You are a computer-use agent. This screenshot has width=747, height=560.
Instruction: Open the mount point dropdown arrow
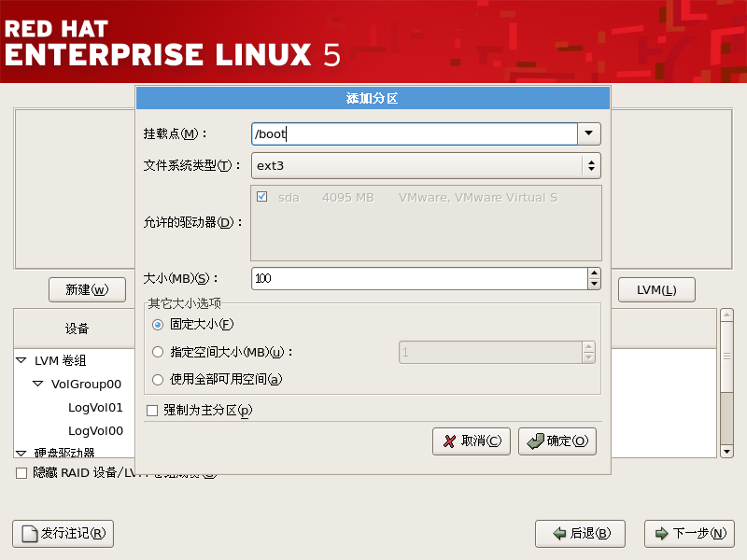click(589, 133)
